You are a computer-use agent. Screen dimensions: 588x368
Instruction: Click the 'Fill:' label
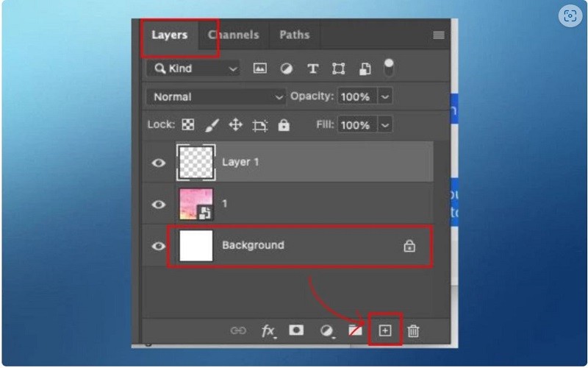[x=325, y=124]
